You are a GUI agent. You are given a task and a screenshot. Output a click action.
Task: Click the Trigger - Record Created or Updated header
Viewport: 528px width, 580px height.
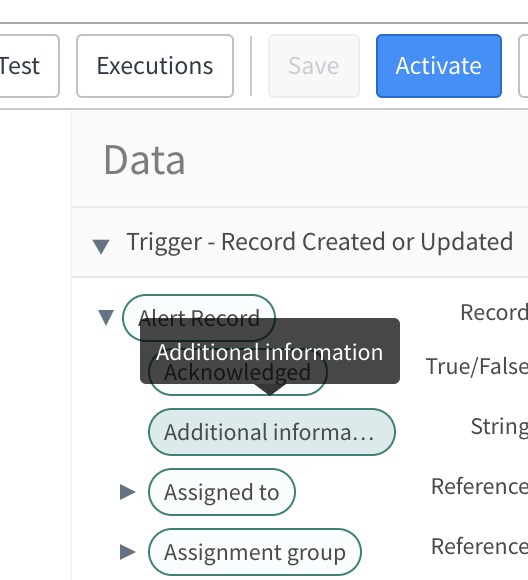[320, 242]
